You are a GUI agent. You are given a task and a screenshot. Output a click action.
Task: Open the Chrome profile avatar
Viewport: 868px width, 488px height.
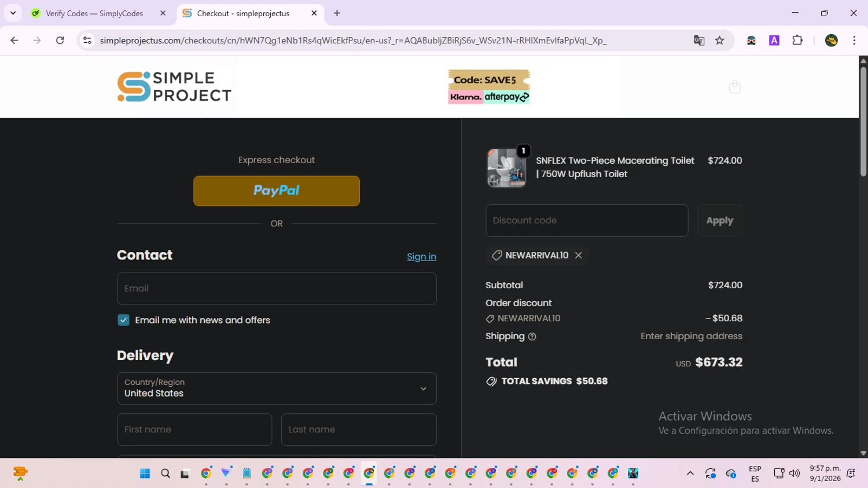click(831, 41)
